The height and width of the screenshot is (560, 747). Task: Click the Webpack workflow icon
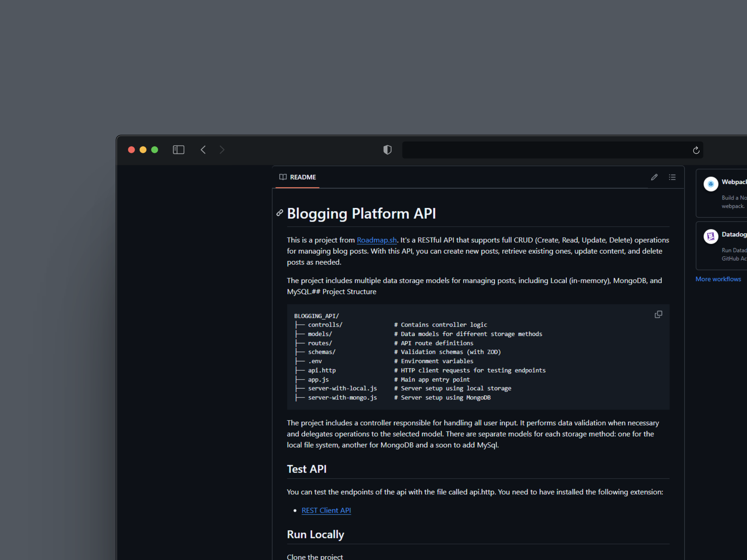point(711,184)
